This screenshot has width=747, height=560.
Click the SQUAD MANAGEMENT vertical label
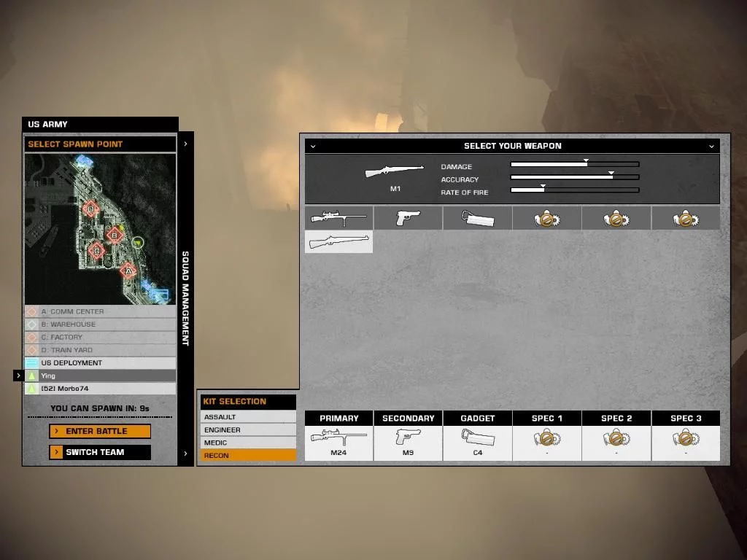[x=185, y=298]
